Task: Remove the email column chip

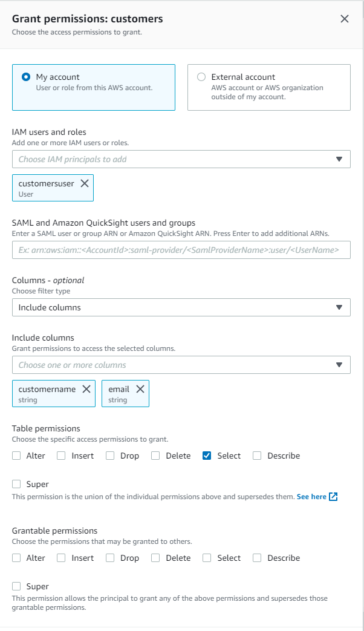Action: coord(140,389)
